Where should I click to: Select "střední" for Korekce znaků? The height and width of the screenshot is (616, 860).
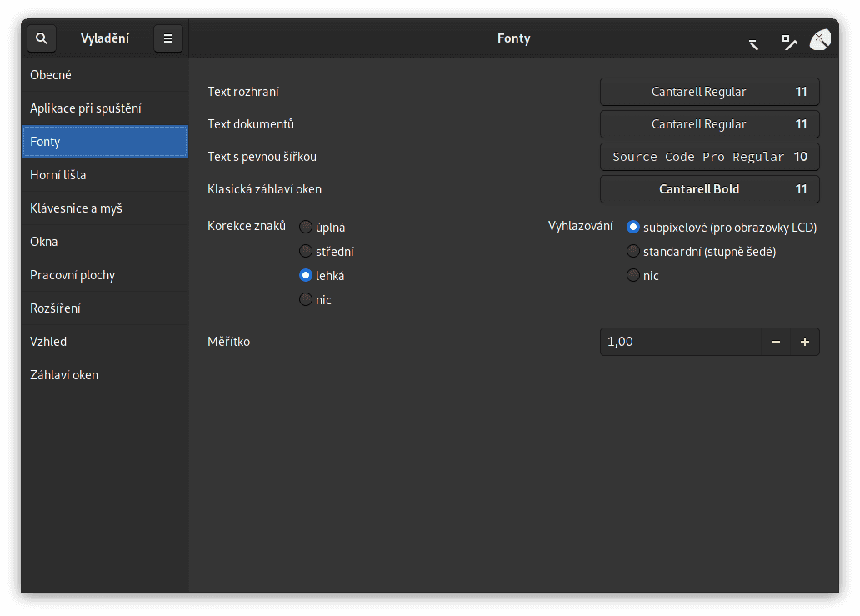tap(306, 251)
